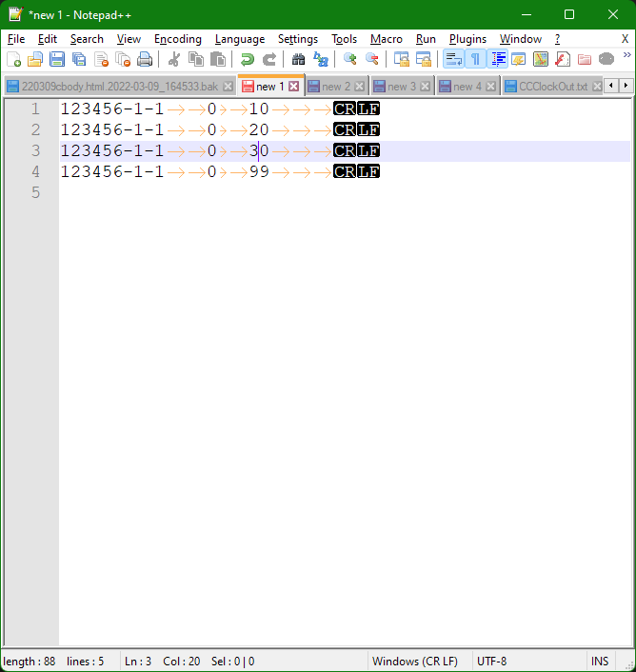Close the new 3 tab
The image size is (636, 672).
click(426, 87)
